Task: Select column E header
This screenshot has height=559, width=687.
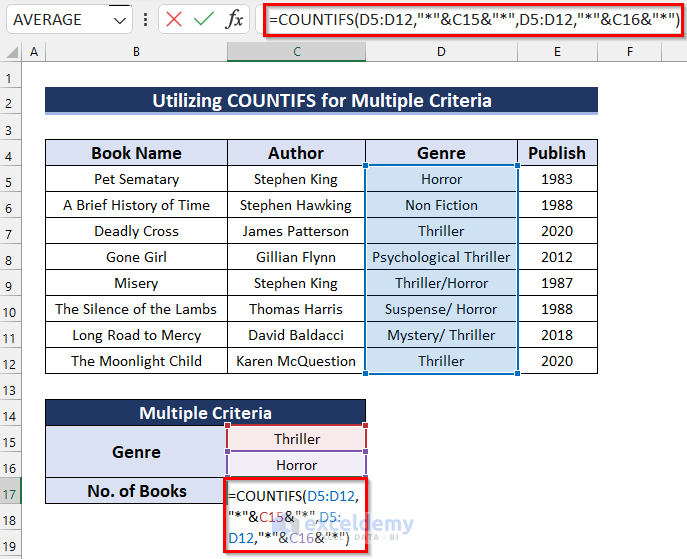Action: point(557,52)
